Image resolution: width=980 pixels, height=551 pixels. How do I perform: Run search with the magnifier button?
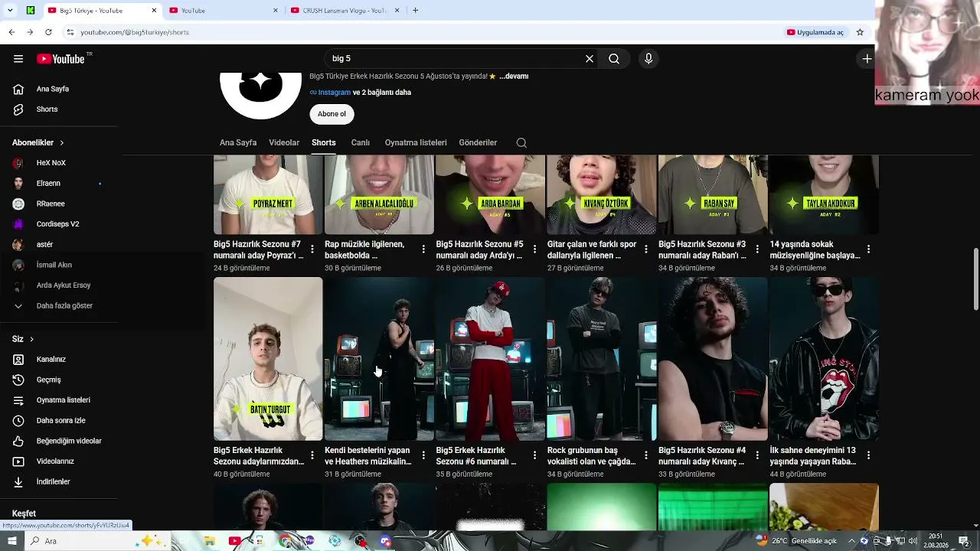point(614,59)
